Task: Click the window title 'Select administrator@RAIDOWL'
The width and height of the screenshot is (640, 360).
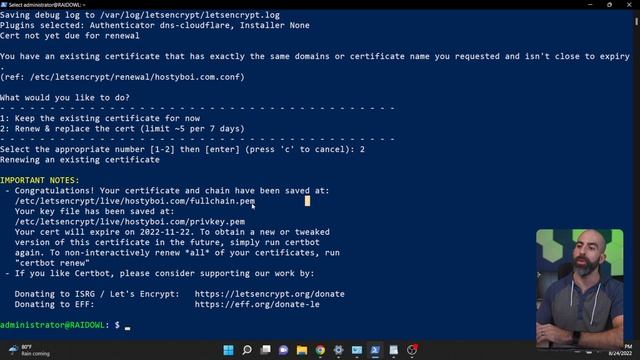Action: click(x=47, y=5)
